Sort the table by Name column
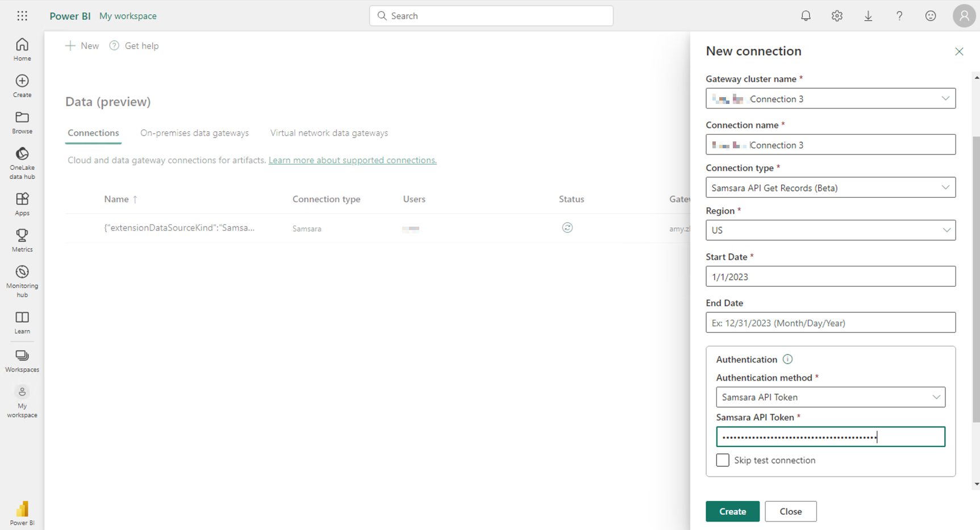This screenshot has width=980, height=530. click(116, 199)
